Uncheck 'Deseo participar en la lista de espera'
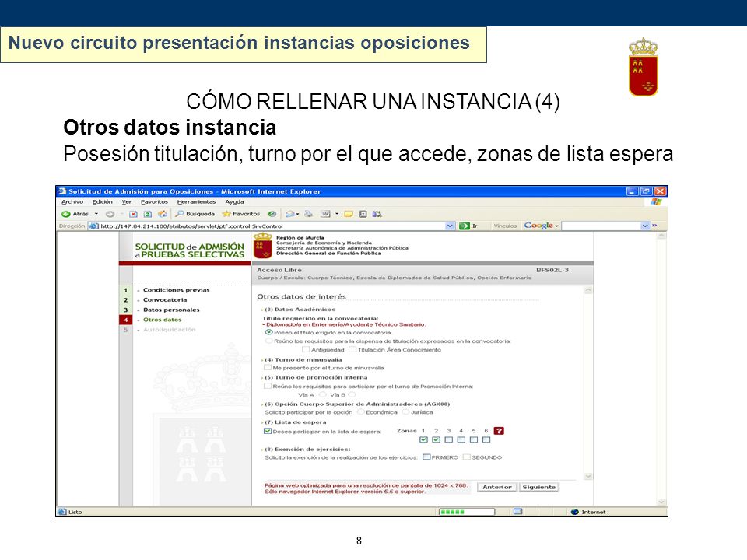Viewport: 747px width, 560px height. (x=268, y=432)
